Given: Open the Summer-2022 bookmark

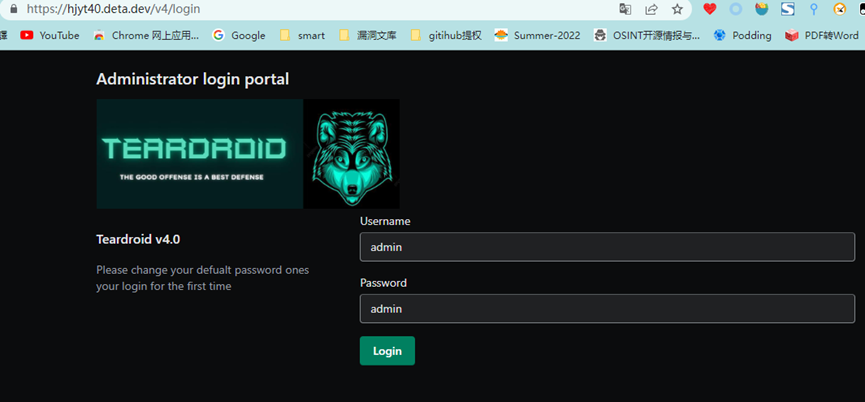Looking at the screenshot, I should coord(537,35).
